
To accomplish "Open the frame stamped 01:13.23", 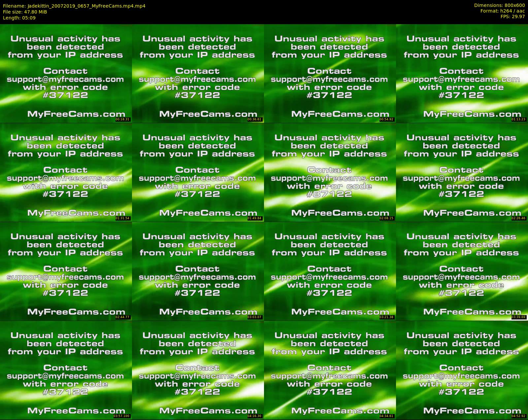I will coord(462,74).
